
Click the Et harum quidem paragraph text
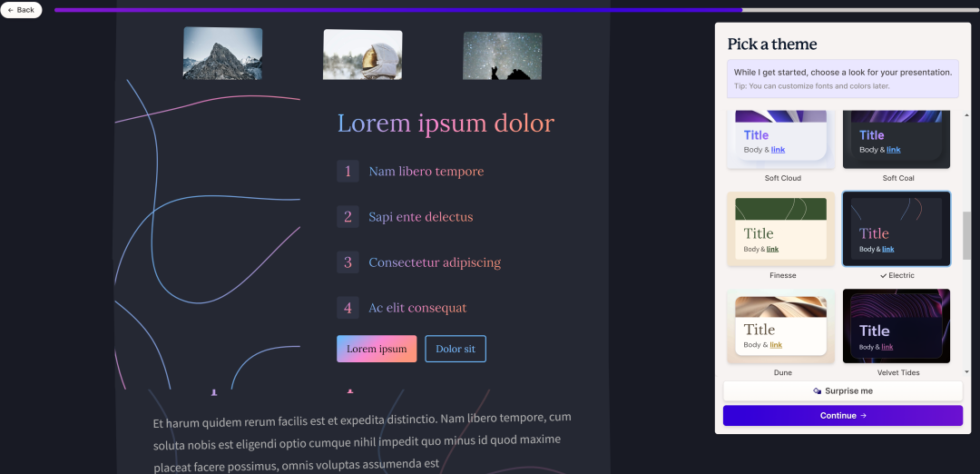coord(362,441)
